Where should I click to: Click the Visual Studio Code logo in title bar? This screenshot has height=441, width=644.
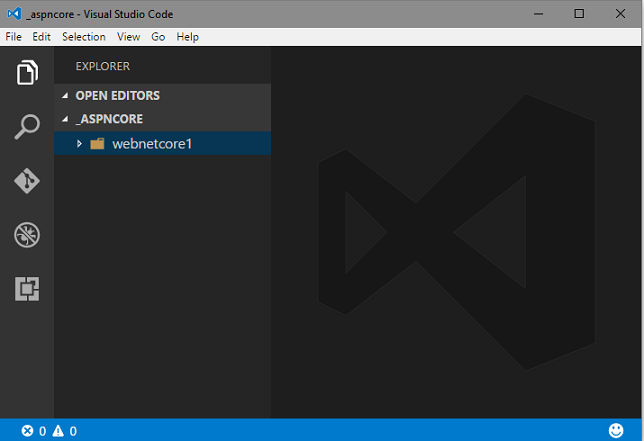tap(14, 14)
